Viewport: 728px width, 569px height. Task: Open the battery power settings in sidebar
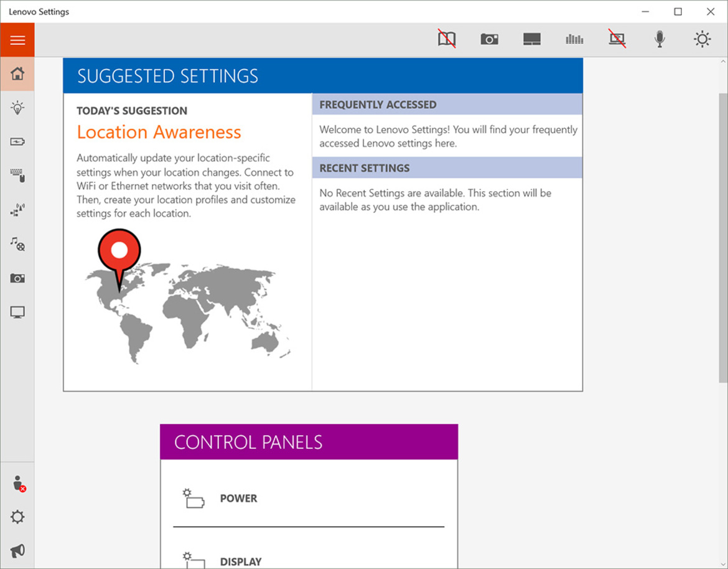tap(17, 142)
